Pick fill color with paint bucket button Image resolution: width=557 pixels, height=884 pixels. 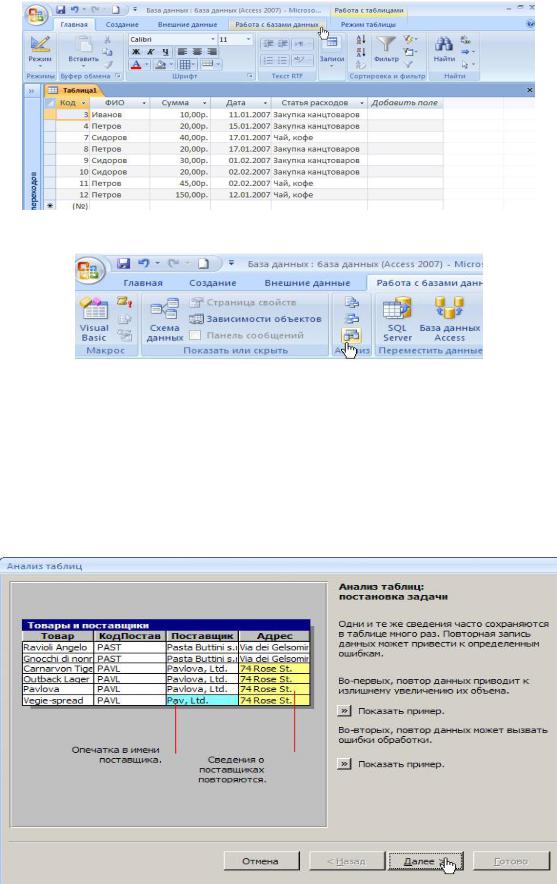161,64
